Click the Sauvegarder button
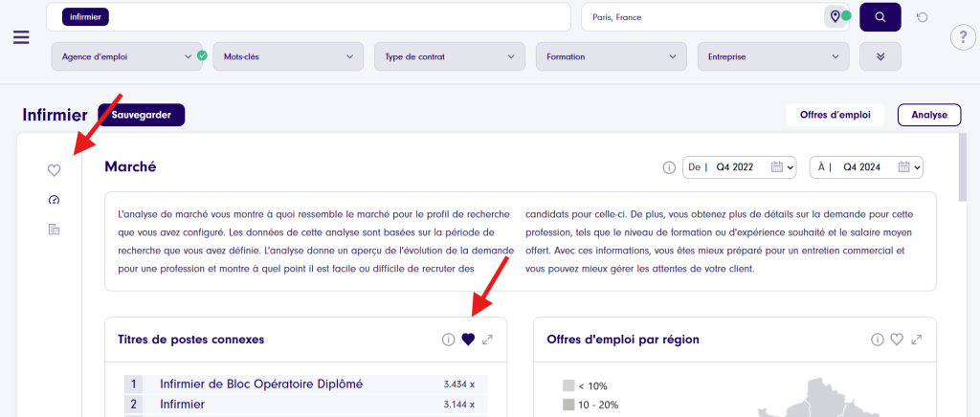Screen dimensions: 980x417 142,115
